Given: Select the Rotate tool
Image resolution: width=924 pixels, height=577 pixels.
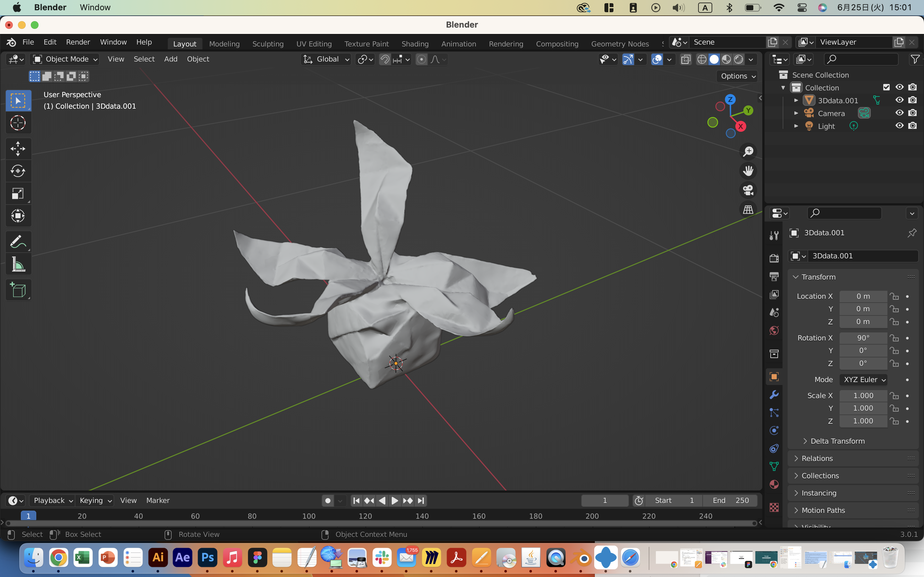Looking at the screenshot, I should click(18, 171).
